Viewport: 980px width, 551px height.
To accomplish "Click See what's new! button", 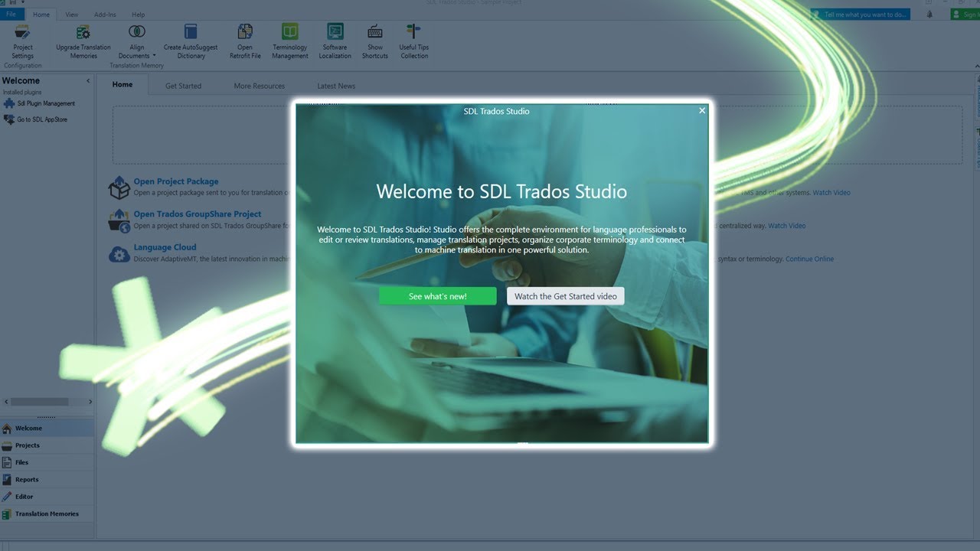I will click(437, 296).
